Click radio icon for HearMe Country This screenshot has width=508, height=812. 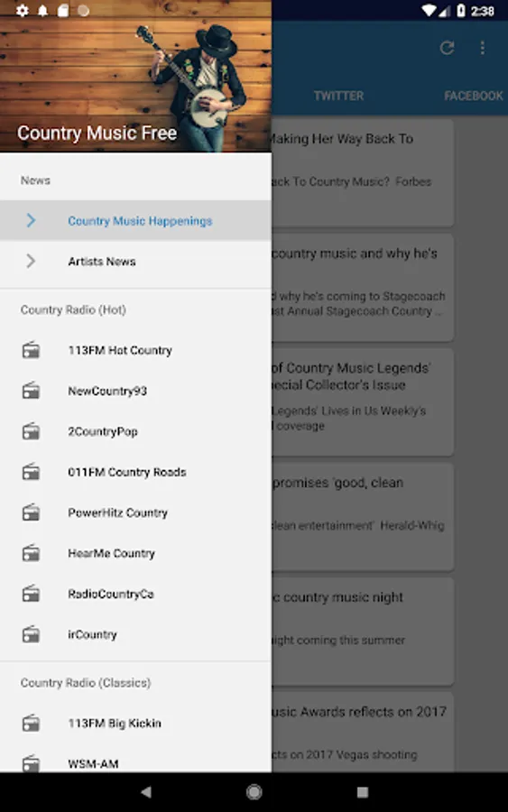pyautogui.click(x=31, y=553)
